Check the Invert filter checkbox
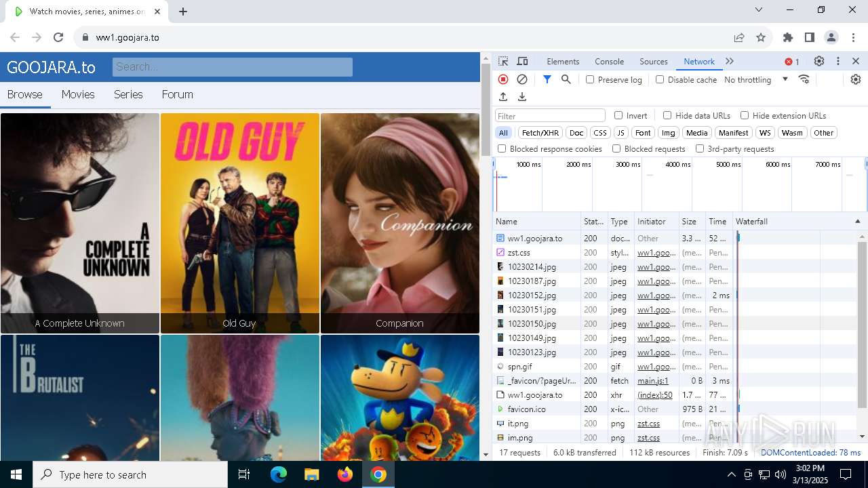Viewport: 868px width, 488px height. 618,115
